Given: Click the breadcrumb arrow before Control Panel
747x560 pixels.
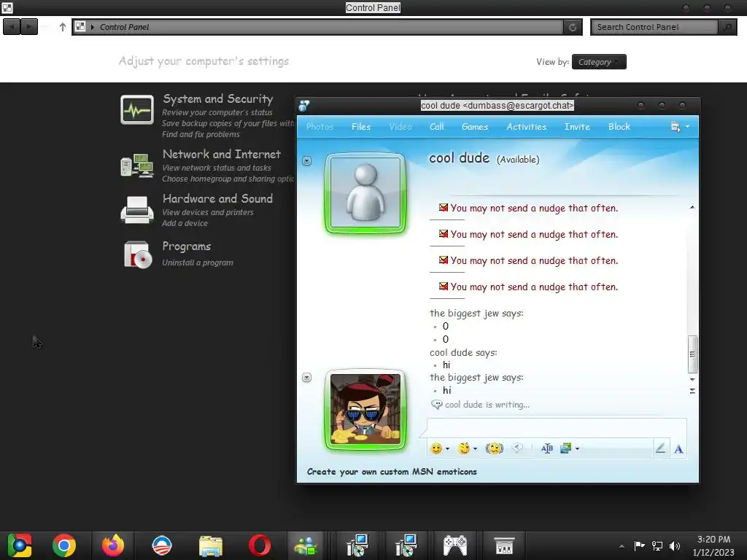Looking at the screenshot, I should (x=93, y=27).
